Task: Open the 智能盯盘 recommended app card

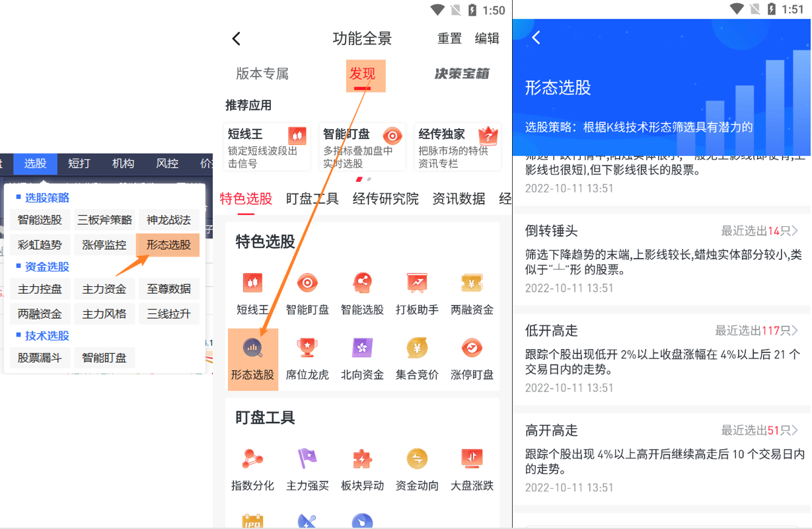Action: (x=362, y=147)
